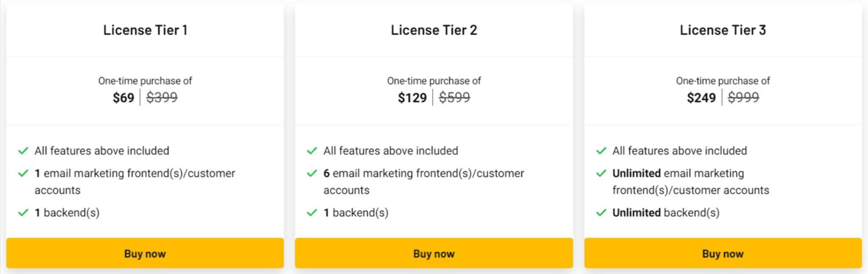Screen dimensions: 868x274
Task: Click Buy now for License Tier 1
Action: click(145, 253)
